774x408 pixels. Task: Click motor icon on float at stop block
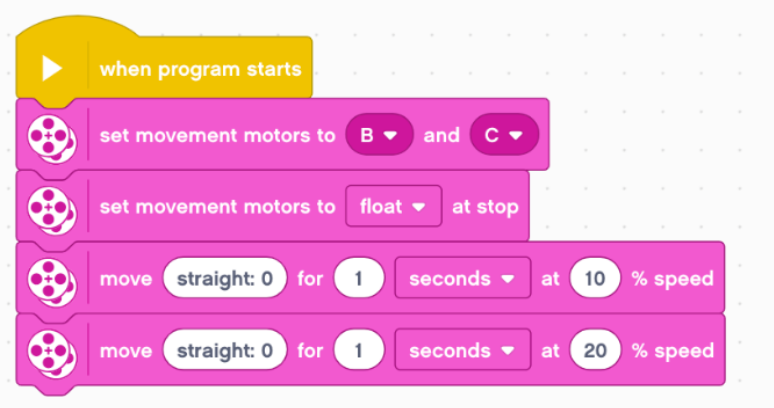[x=52, y=209]
